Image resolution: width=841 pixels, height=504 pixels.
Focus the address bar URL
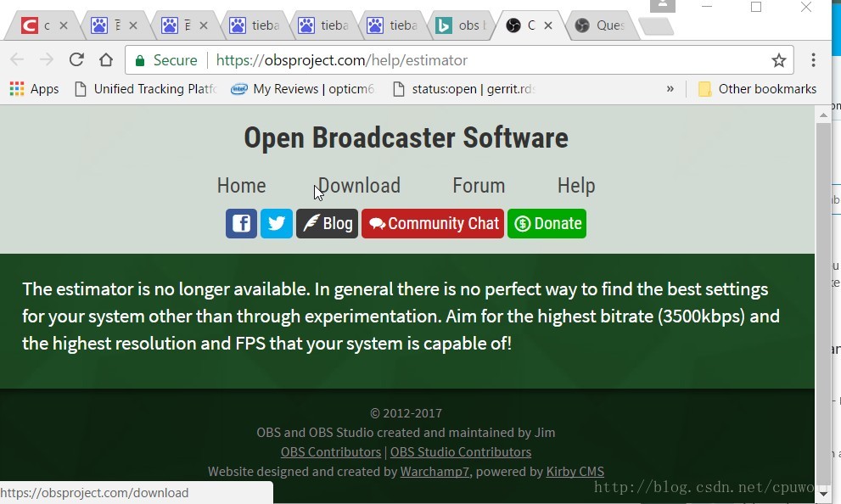click(x=342, y=60)
